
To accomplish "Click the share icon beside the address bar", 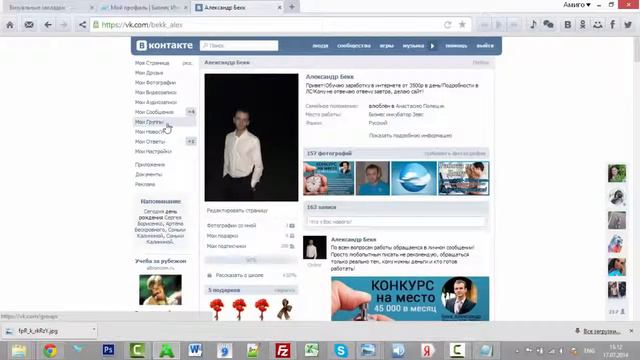I will click(82, 25).
